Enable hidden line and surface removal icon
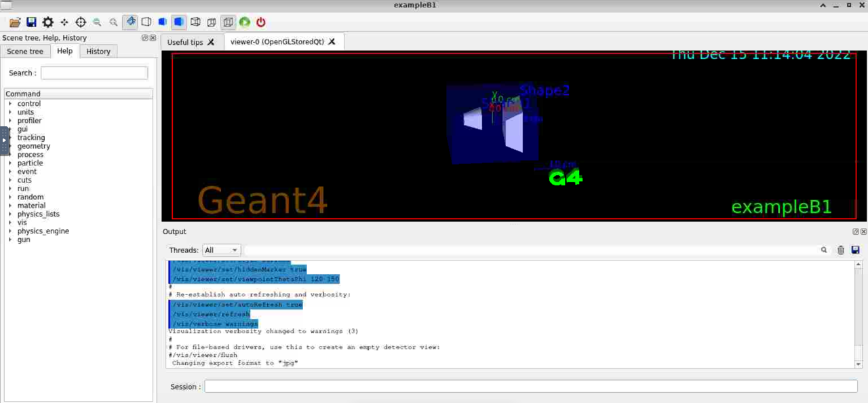 click(x=163, y=22)
